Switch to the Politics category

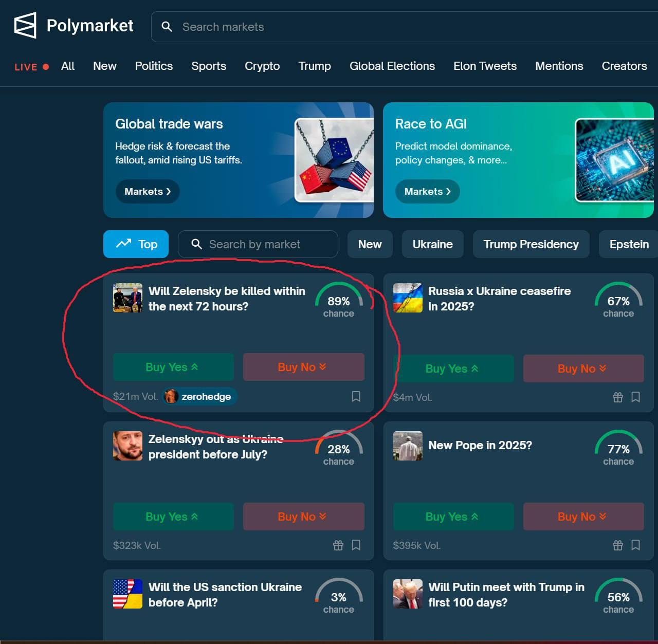154,66
